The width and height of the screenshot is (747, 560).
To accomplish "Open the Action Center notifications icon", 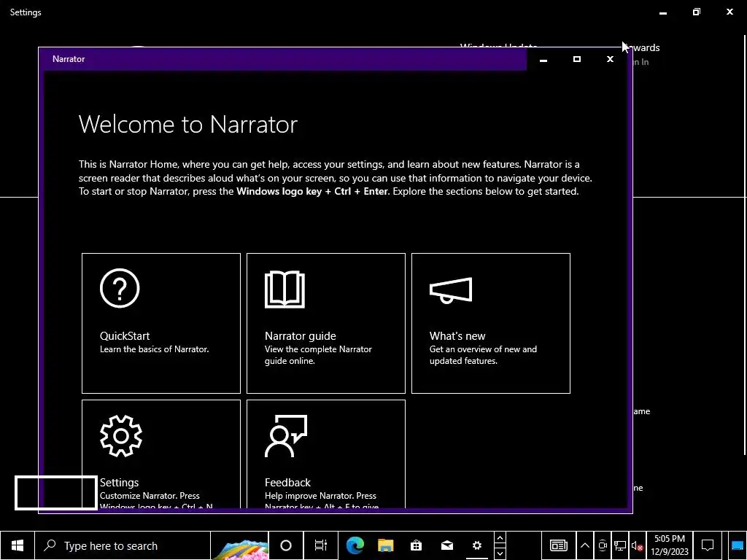I will coord(708,545).
